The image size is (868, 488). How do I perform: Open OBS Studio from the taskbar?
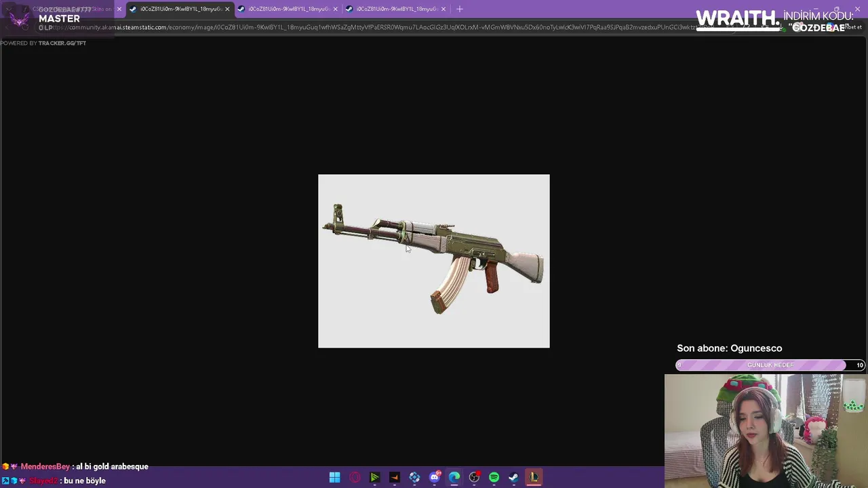click(x=474, y=477)
